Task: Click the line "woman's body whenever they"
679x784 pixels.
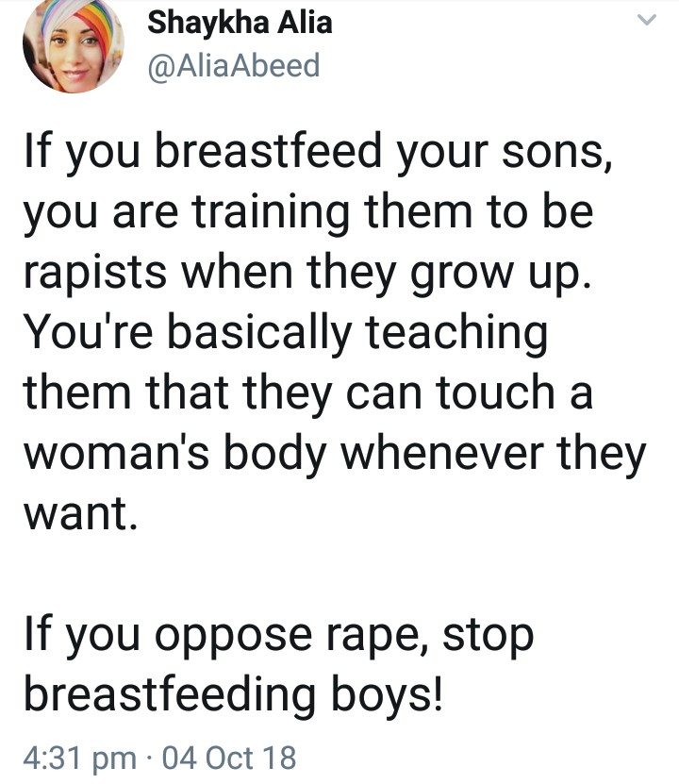Action: 335,454
